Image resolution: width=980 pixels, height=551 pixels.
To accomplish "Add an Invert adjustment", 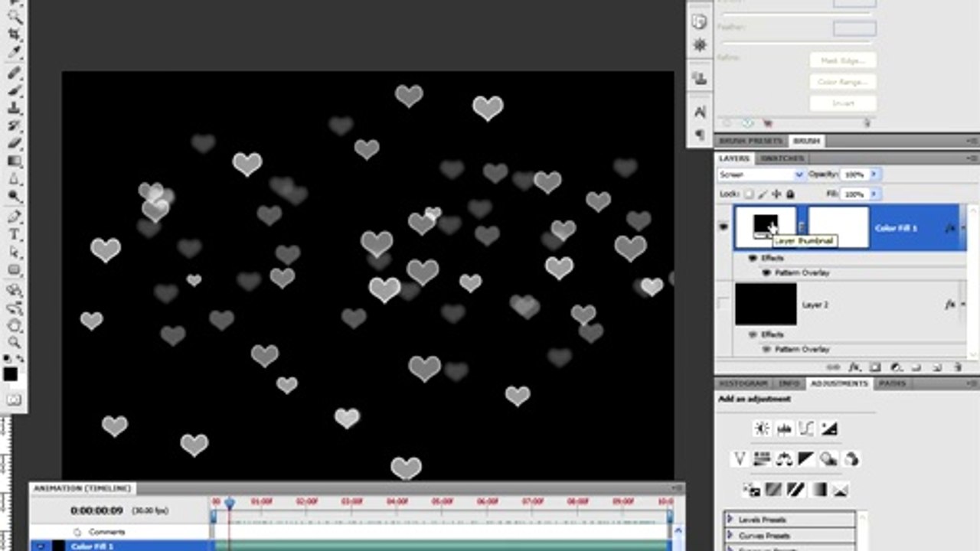I will point(751,488).
